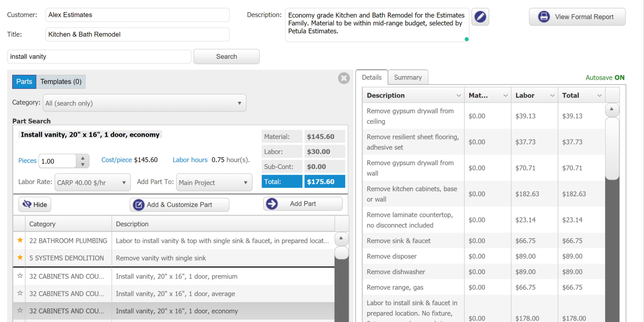Image resolution: width=644 pixels, height=322 pixels.
Task: Close the parts search panel with X icon
Action: coord(344,78)
